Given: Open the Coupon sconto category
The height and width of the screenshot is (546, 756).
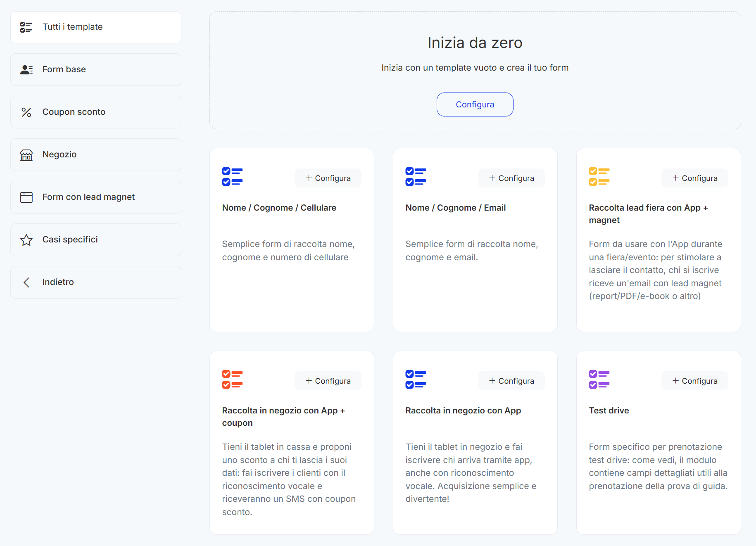Looking at the screenshot, I should [96, 112].
